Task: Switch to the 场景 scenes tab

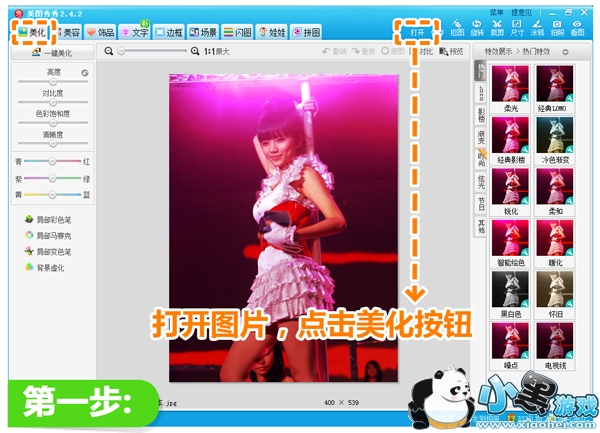Action: coord(203,33)
